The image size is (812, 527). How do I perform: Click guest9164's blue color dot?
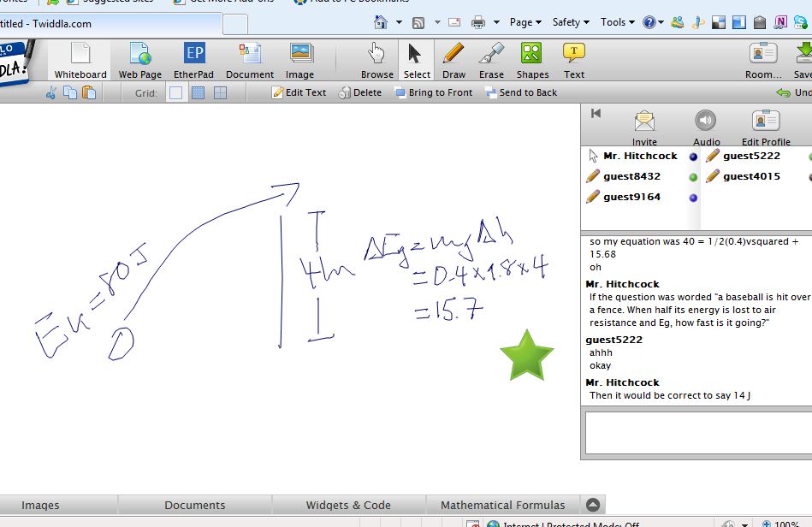[x=693, y=198]
